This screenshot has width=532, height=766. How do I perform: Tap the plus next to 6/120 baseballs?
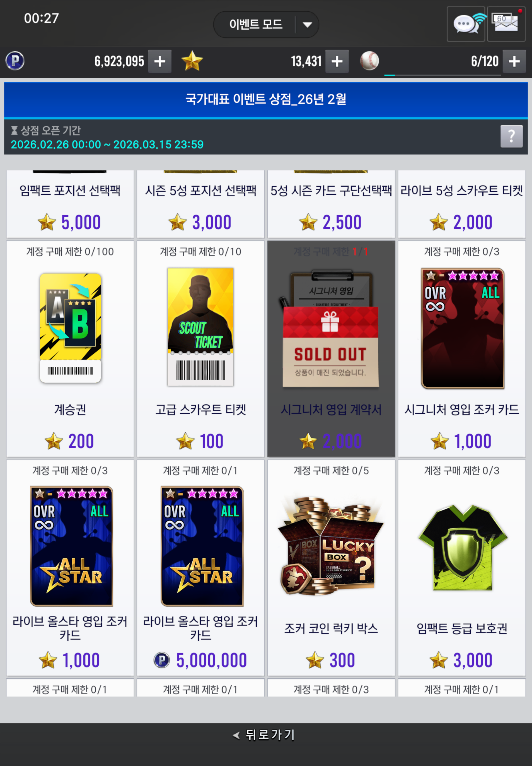514,61
